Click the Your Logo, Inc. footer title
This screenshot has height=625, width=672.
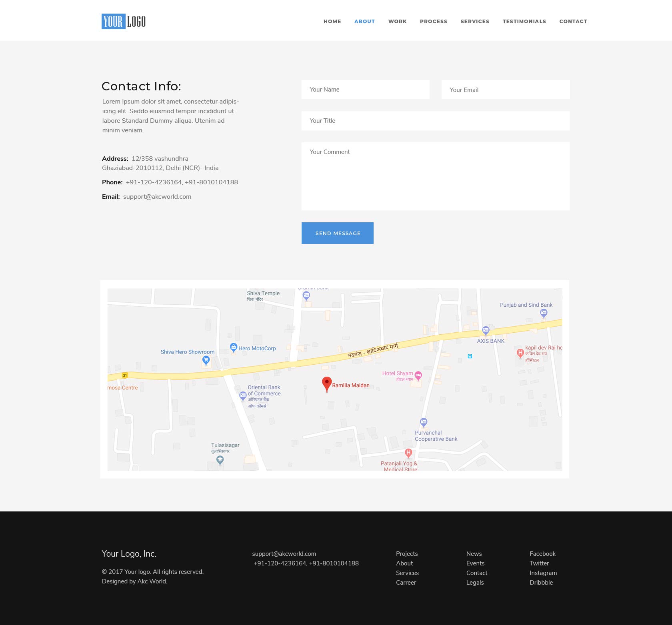129,554
